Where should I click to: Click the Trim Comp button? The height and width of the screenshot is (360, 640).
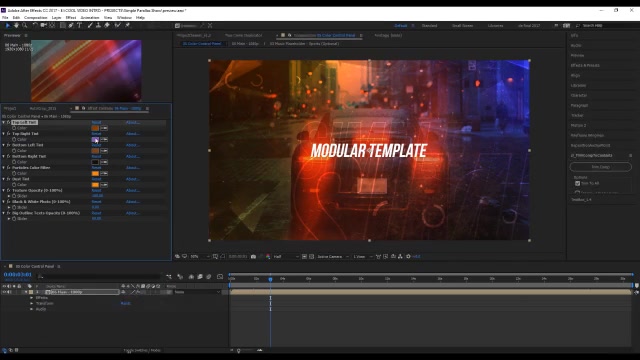pyautogui.click(x=600, y=167)
